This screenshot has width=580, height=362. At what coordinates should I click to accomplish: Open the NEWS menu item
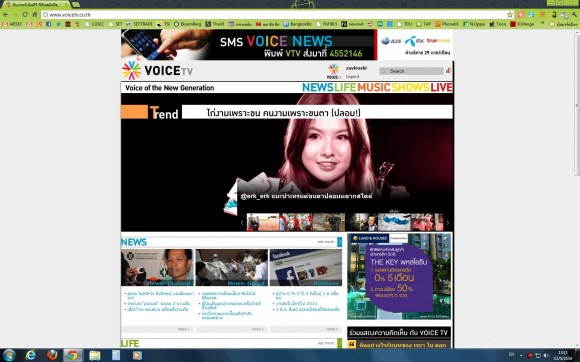(x=318, y=88)
